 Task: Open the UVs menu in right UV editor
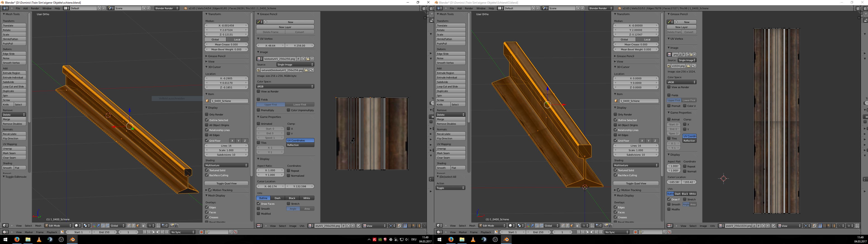[712, 226]
